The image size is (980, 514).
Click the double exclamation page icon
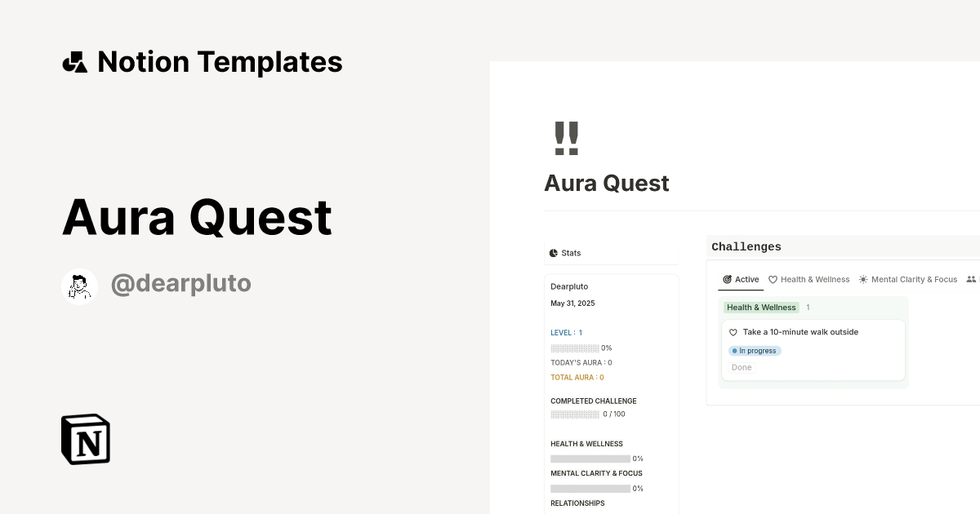point(568,138)
